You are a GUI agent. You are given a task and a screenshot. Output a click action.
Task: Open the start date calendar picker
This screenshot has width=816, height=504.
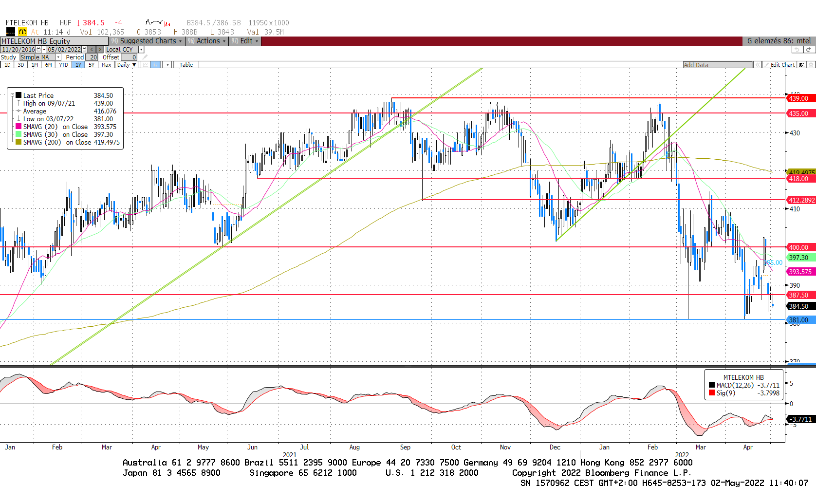click(38, 50)
